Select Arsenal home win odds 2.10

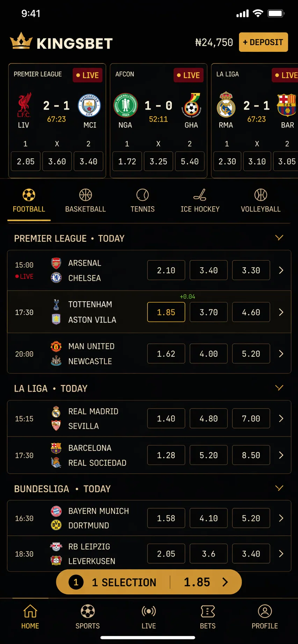click(166, 270)
